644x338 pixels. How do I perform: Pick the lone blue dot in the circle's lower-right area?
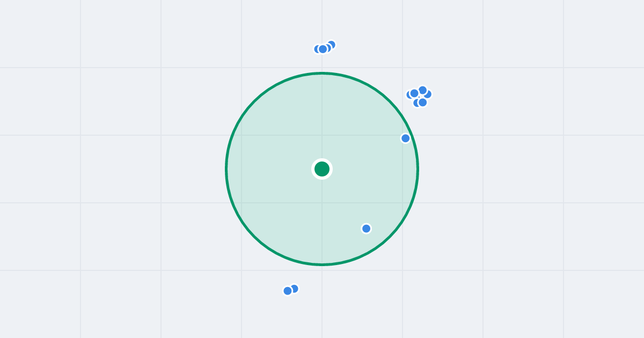(x=367, y=229)
